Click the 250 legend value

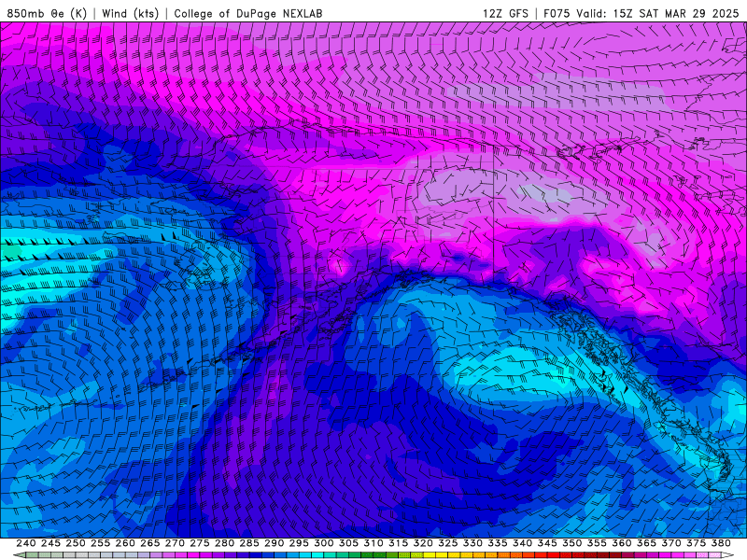76,543
